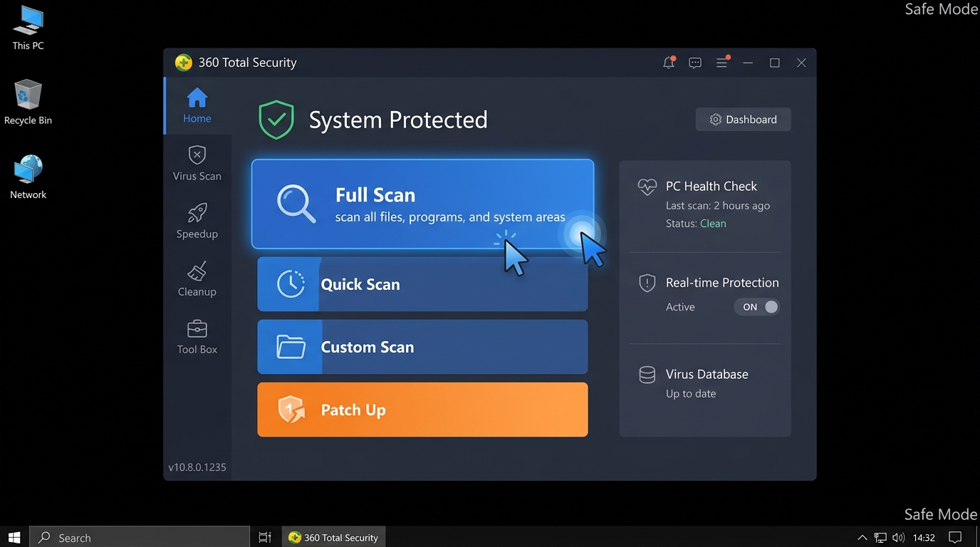Viewport: 980px width, 547px height.
Task: Open the Cleanup tool
Action: [x=197, y=279]
